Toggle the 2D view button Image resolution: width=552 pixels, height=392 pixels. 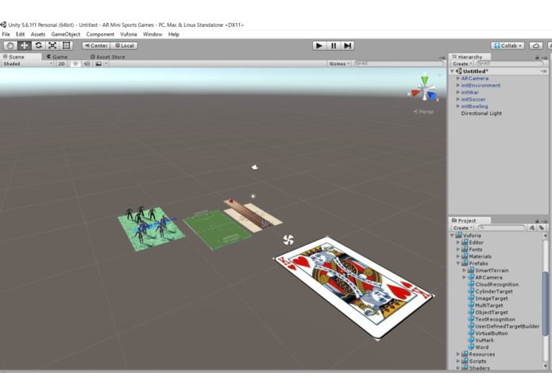62,63
